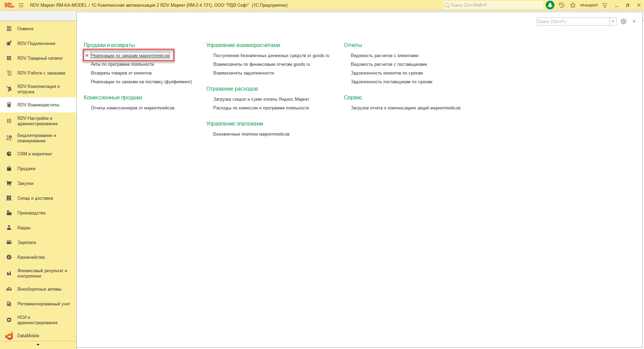Open the DataMobile section

[x=28, y=336]
